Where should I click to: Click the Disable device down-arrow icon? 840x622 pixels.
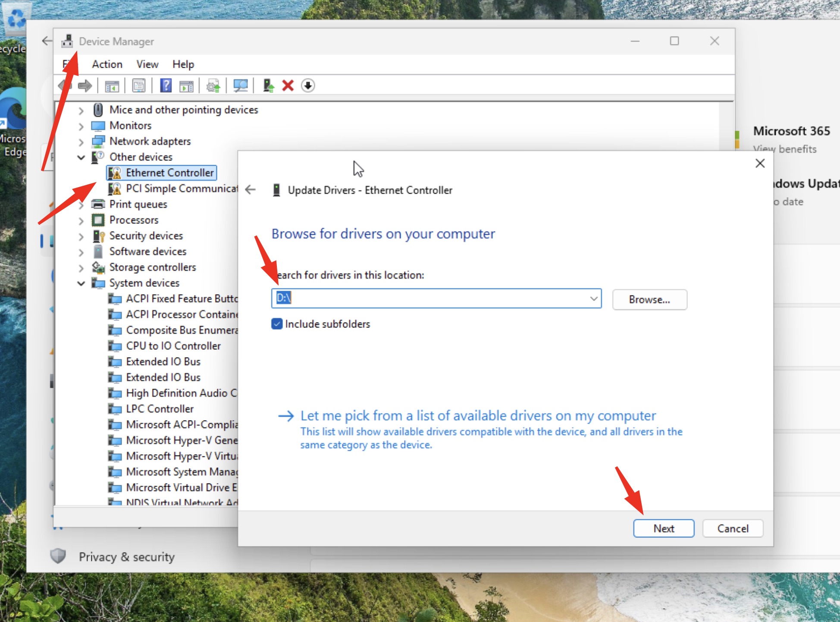(308, 86)
